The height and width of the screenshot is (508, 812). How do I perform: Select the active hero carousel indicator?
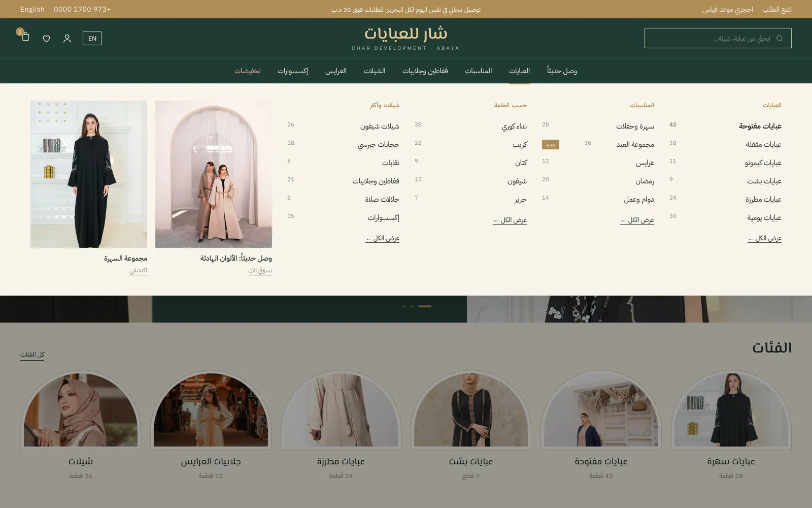click(x=424, y=306)
